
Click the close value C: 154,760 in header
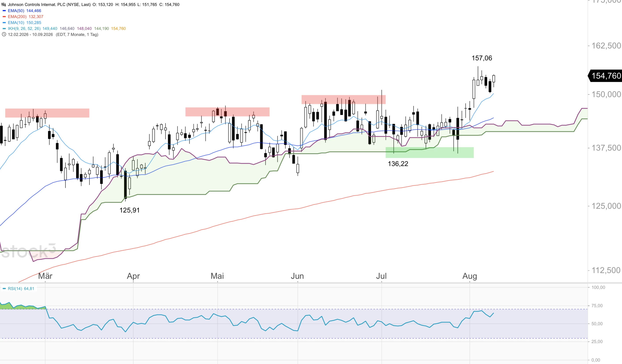pos(169,4)
